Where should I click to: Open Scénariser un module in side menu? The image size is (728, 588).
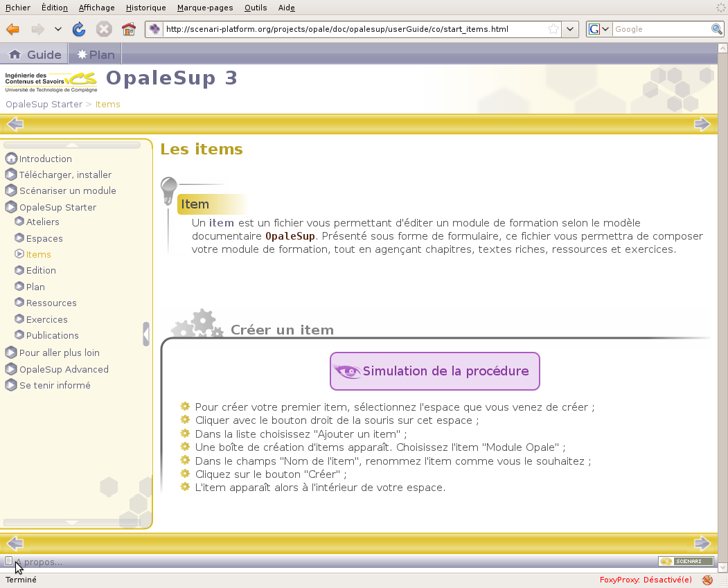(68, 190)
